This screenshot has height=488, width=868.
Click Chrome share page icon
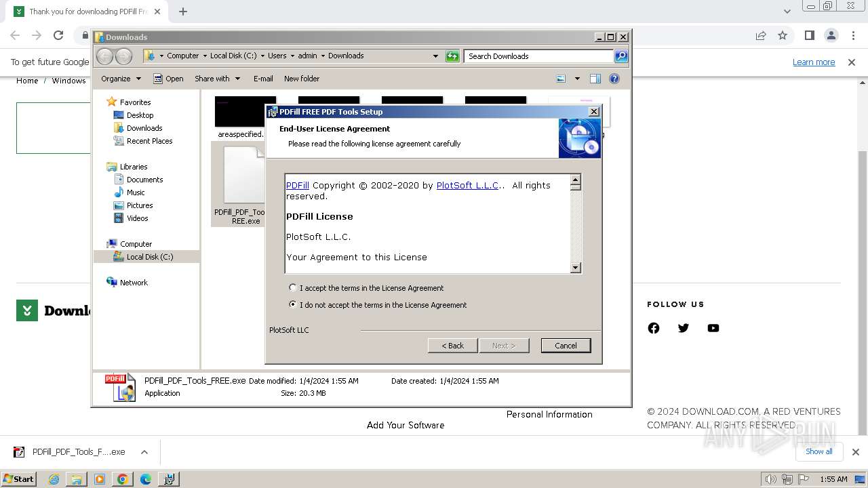[761, 35]
